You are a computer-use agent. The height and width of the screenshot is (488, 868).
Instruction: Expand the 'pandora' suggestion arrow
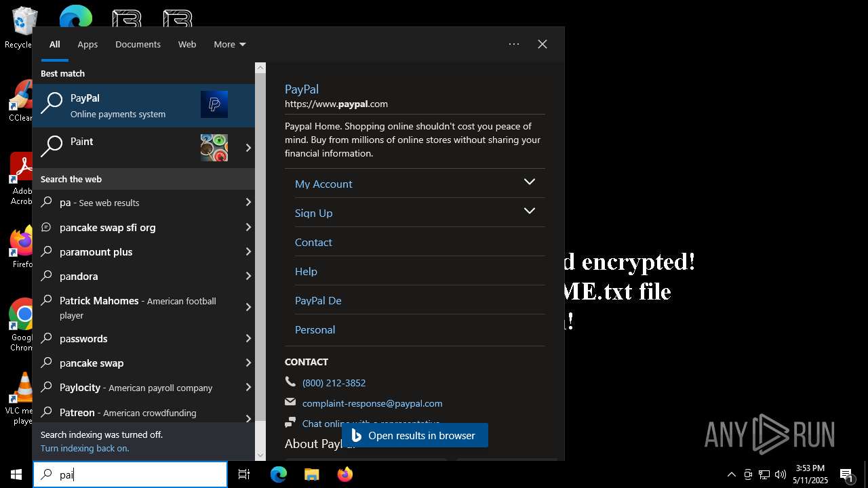point(248,276)
